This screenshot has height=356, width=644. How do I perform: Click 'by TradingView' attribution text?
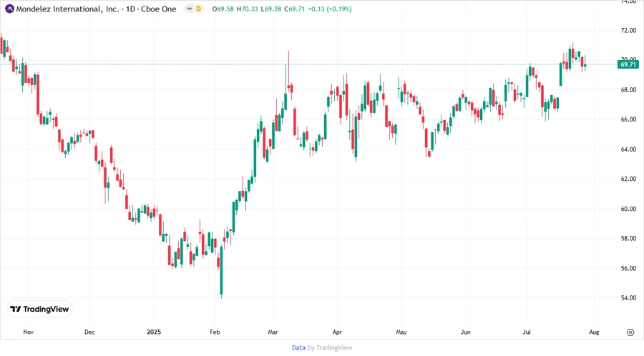coord(330,347)
